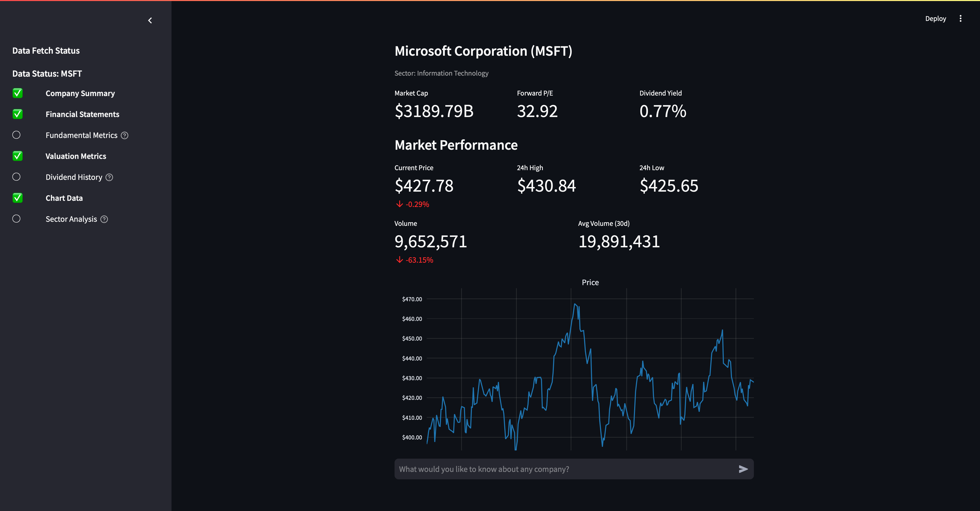The height and width of the screenshot is (511, 980).
Task: Click the help icon beside Dividend History
Action: point(109,177)
